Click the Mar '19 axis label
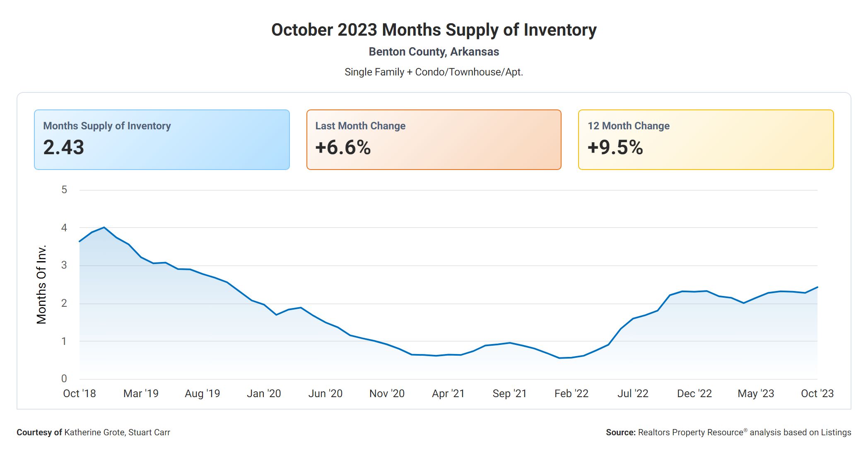Viewport: 868px width, 456px height. tap(141, 393)
